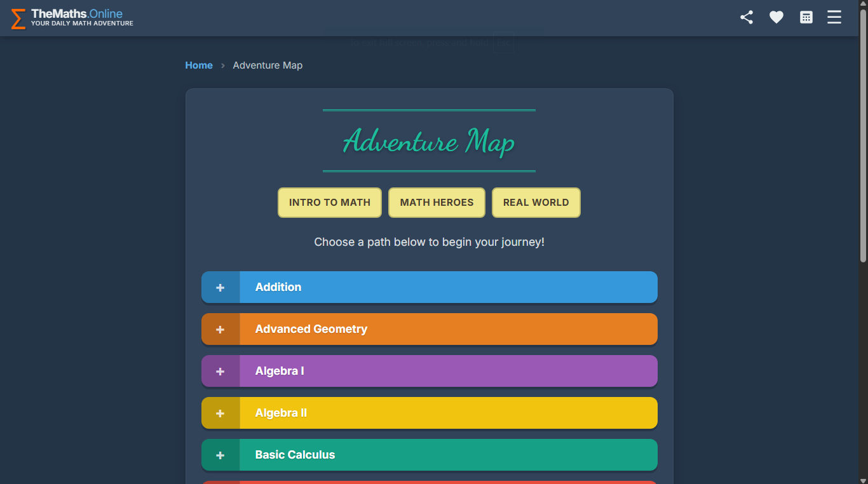The height and width of the screenshot is (484, 868).
Task: Click the share icon in the header
Action: (x=746, y=17)
